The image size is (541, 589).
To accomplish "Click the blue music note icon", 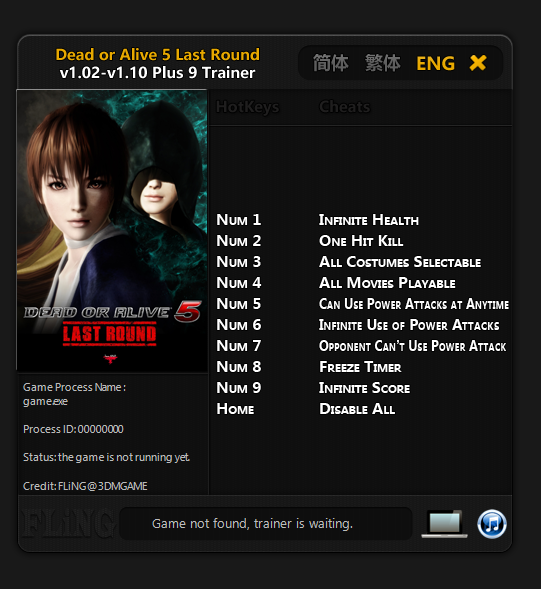I will pos(491,524).
